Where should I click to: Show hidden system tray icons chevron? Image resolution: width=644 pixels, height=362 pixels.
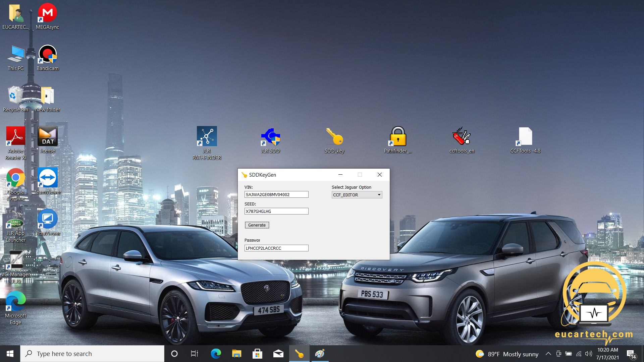(x=548, y=354)
